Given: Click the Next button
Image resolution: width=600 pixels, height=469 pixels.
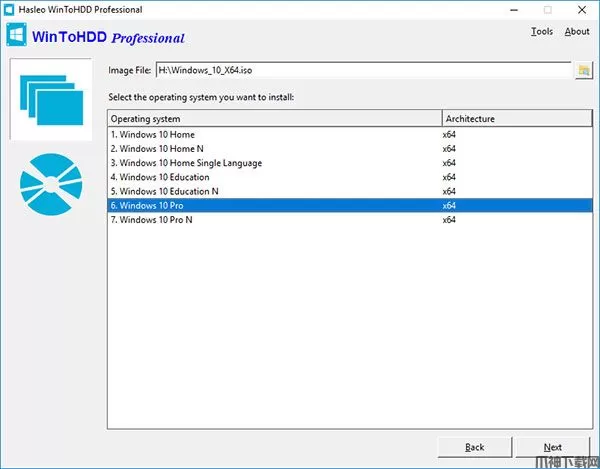Looking at the screenshot, I should [x=553, y=447].
